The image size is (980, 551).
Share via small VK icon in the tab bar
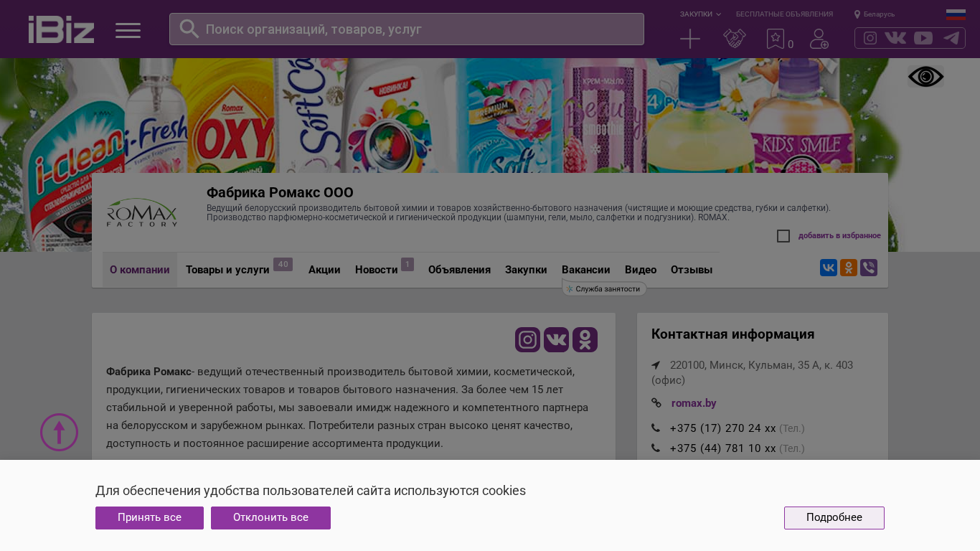[x=829, y=268]
